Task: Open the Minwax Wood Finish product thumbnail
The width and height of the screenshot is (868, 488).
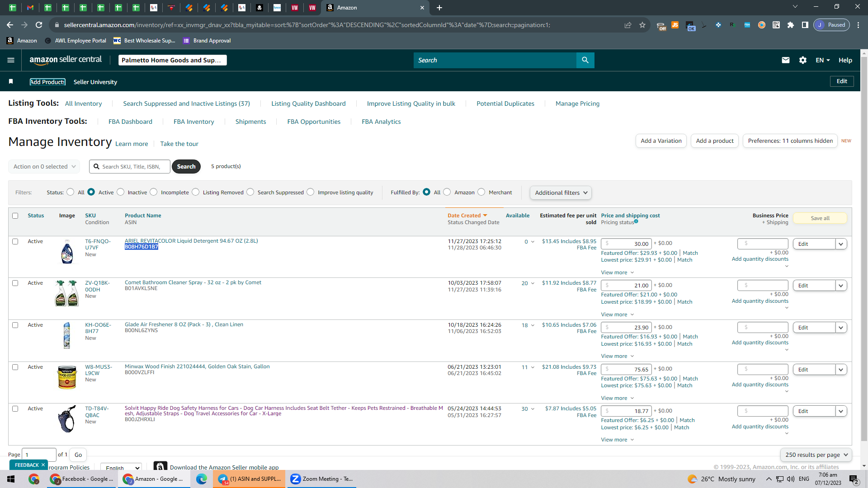Action: pos(67,377)
